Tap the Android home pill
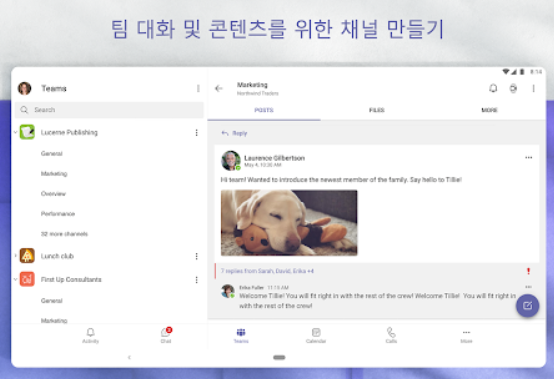Viewport: 554px width, 379px height. pos(279,357)
